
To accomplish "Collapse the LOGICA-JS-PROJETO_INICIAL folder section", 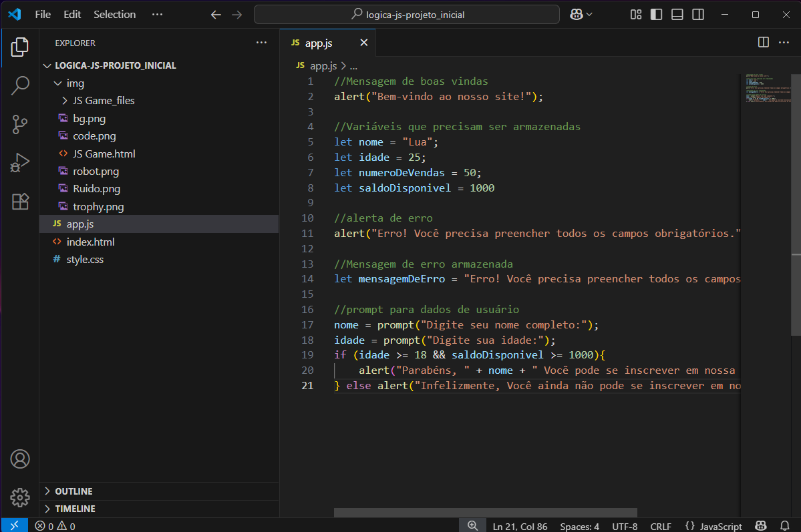I will coord(47,66).
